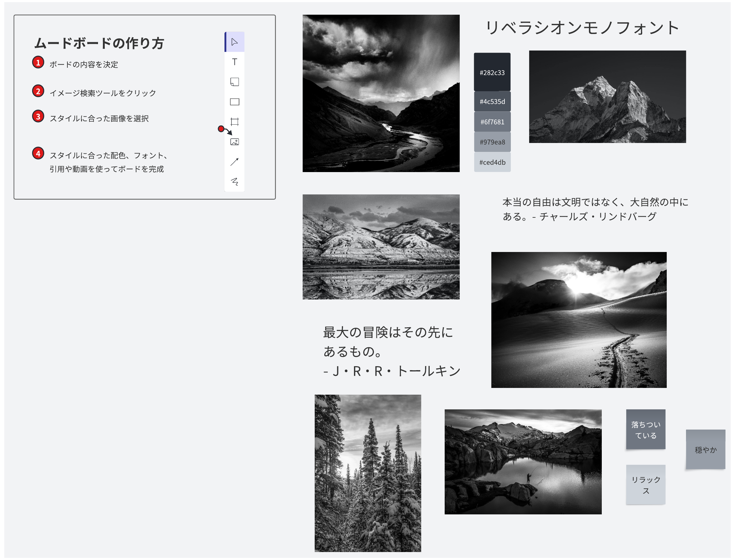735x560 pixels.
Task: Select the arrow line tool
Action: 234,162
